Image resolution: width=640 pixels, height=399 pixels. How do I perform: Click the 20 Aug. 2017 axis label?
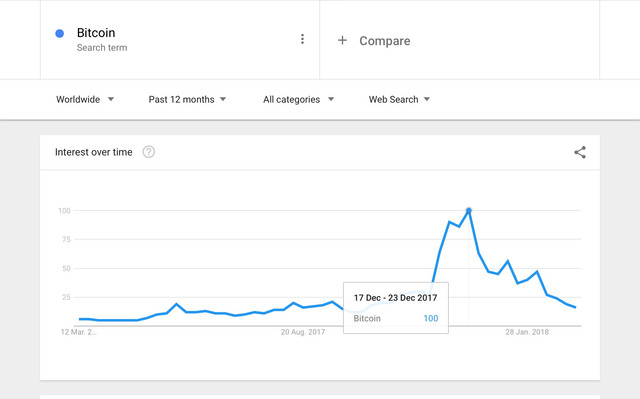302,332
